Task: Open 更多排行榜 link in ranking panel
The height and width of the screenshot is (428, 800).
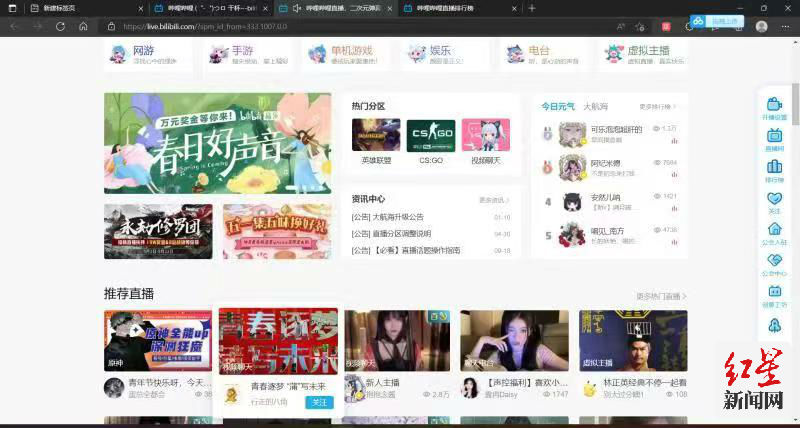Action: 658,107
